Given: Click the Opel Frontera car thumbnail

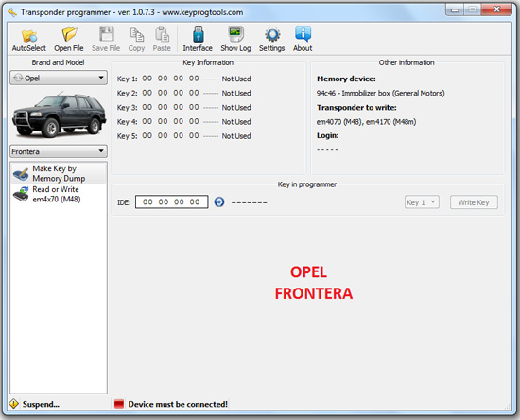Looking at the screenshot, I should (59, 114).
